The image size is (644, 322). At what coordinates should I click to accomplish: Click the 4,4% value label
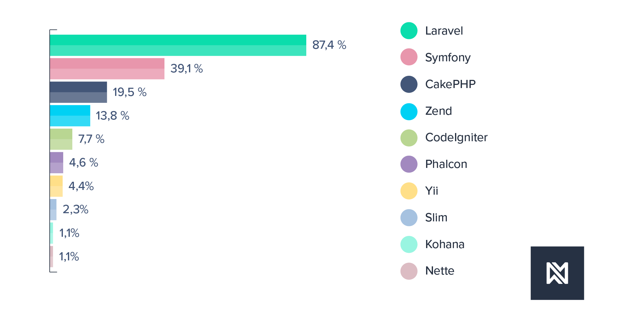coord(81,186)
